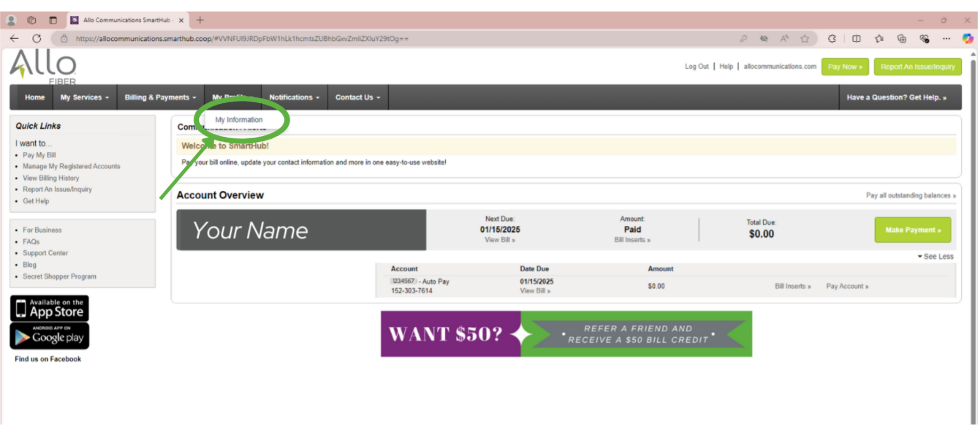Collapse details with See Less toggle
Viewport: 980px width, 427px height.
[935, 256]
